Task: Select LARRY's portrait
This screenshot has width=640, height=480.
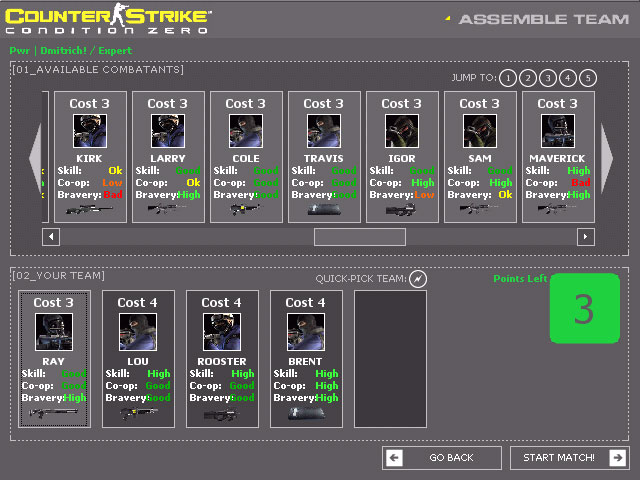Action: point(168,131)
